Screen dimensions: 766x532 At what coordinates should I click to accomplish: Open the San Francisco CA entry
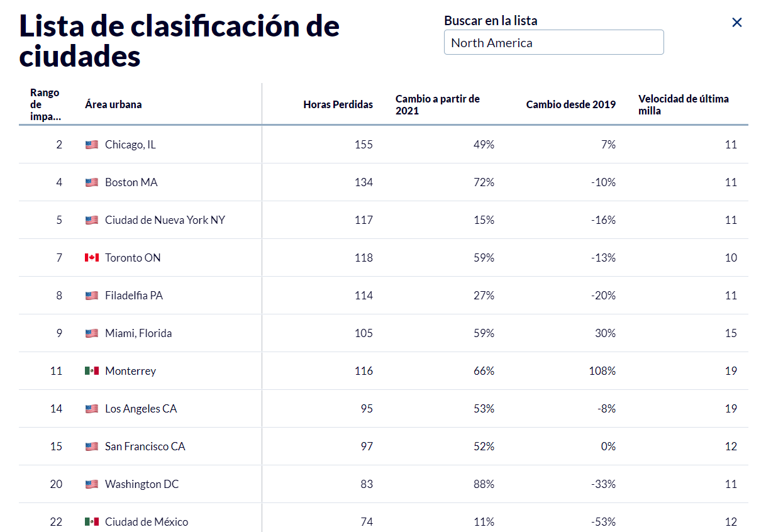coord(383,446)
